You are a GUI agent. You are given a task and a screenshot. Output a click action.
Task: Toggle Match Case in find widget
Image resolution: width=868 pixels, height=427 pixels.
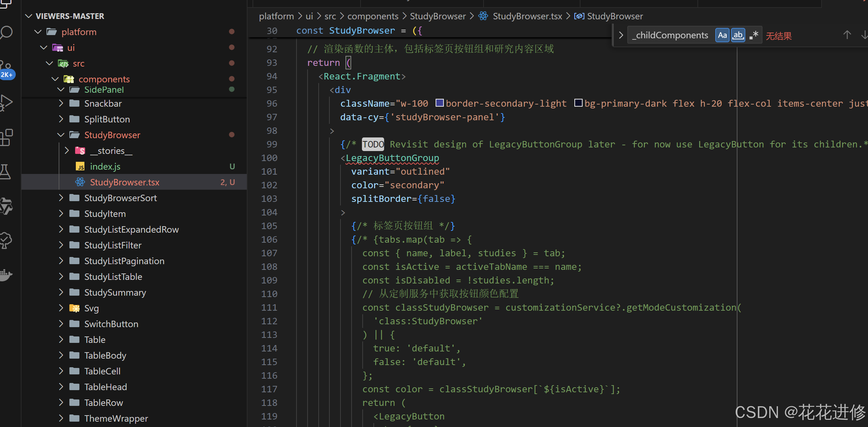[x=722, y=35]
